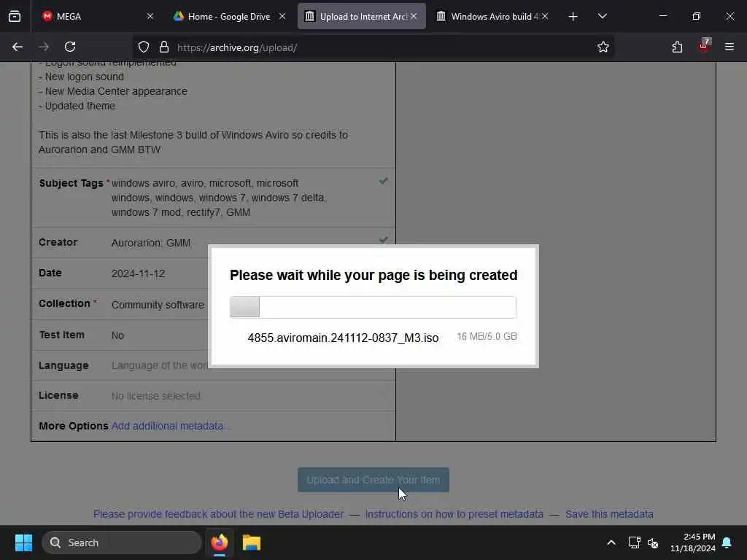Click the file name 4855.aviromain.241112-0837_M3.iso
Screen dimensions: 747x560
pos(343,338)
